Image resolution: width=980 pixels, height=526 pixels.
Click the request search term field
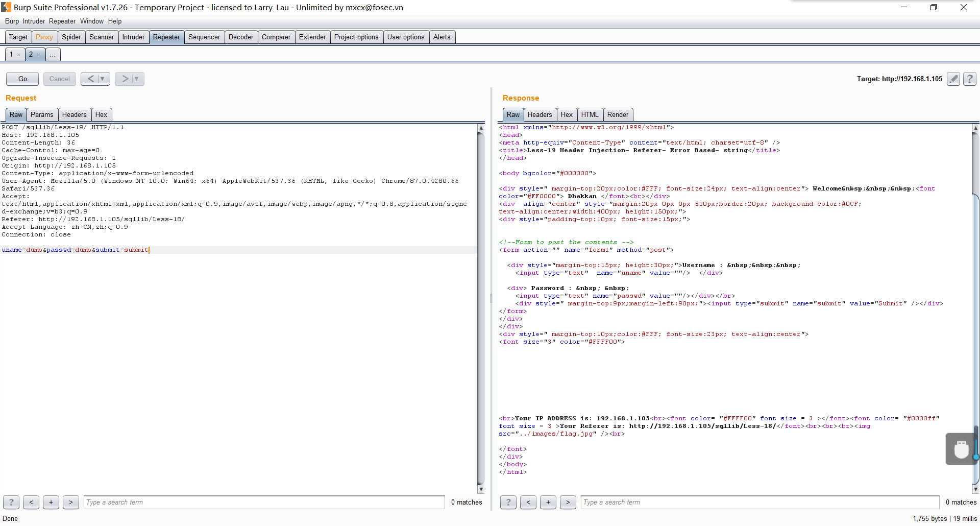click(x=264, y=502)
